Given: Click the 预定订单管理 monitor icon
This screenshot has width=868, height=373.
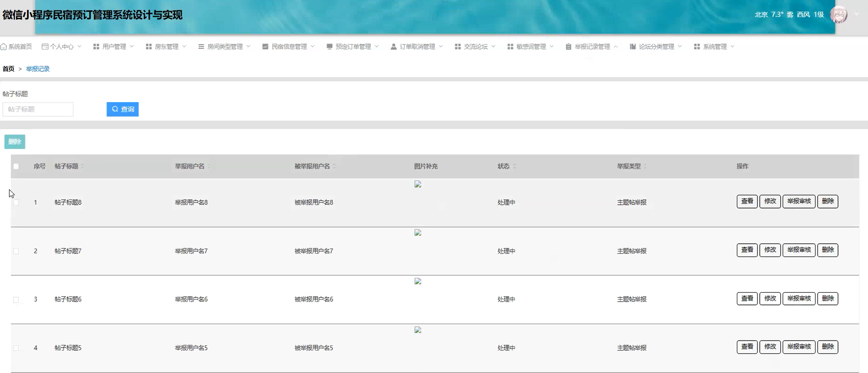Looking at the screenshot, I should coord(329,47).
